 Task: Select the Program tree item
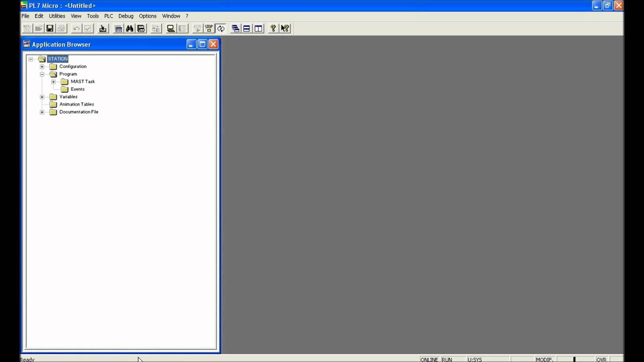(x=68, y=74)
